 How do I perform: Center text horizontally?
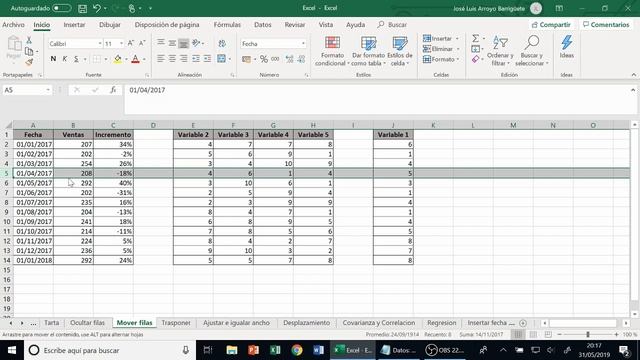point(172,59)
